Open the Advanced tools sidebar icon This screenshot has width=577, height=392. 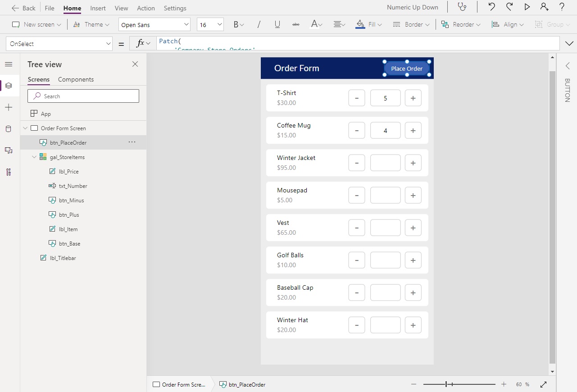click(9, 172)
